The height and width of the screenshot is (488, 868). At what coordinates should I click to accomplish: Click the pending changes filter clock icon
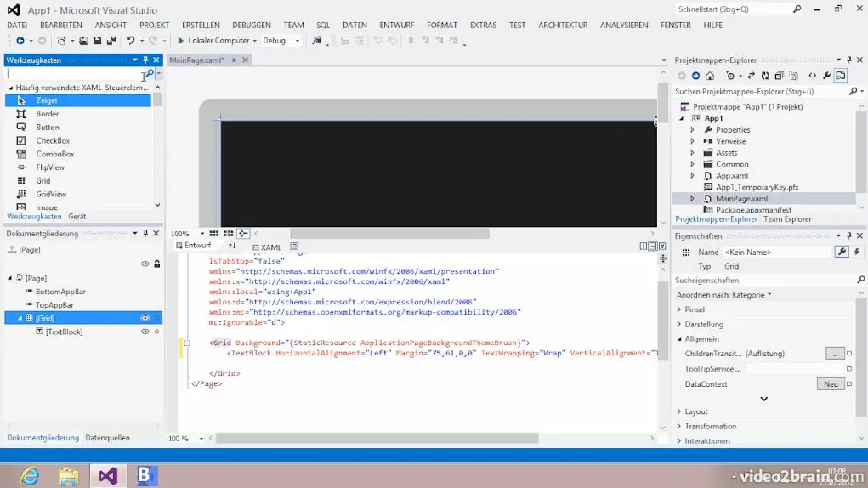730,76
